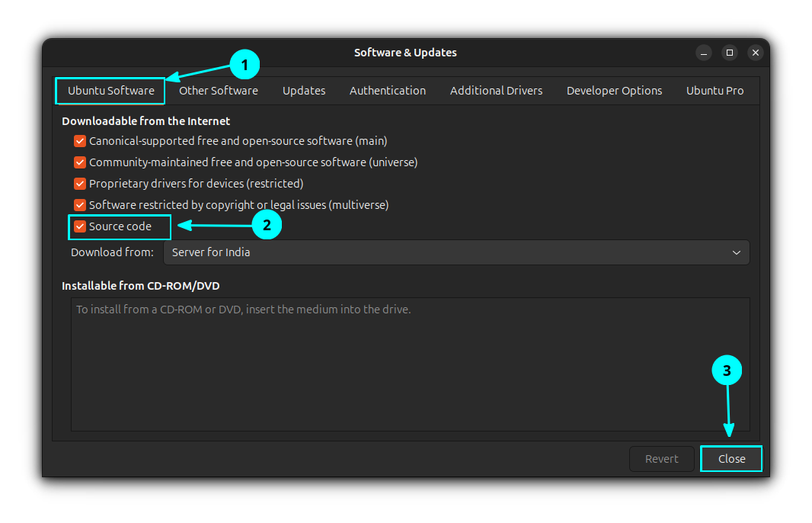Uncheck Proprietary drivers for devices (restricted)
The image size is (812, 523).
[x=79, y=184]
